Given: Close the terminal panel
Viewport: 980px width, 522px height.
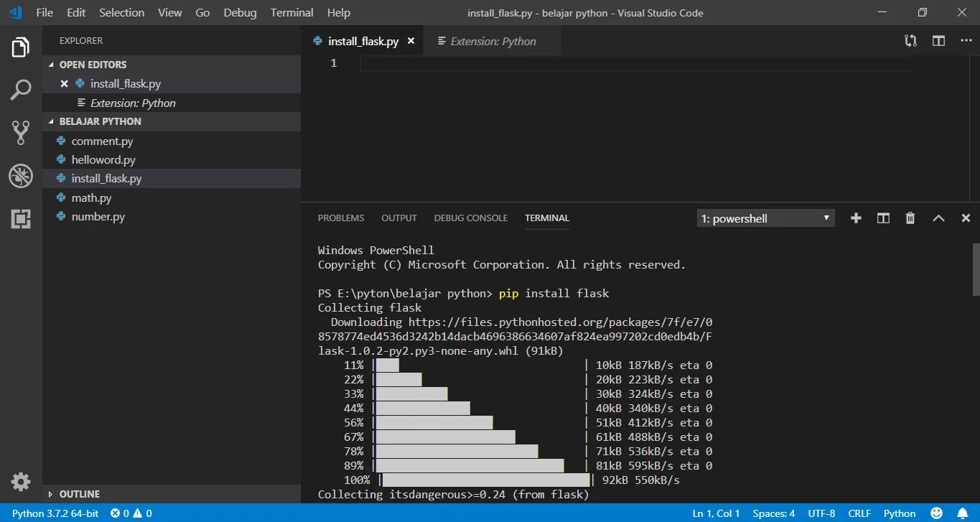Looking at the screenshot, I should [966, 218].
